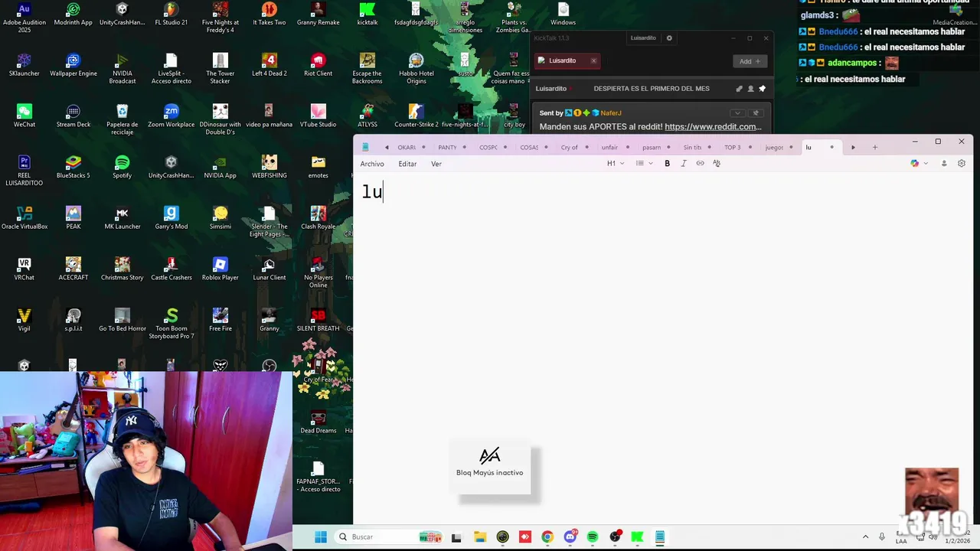Open OBS Studio from the taskbar
This screenshot has width=980, height=551.
click(615, 537)
